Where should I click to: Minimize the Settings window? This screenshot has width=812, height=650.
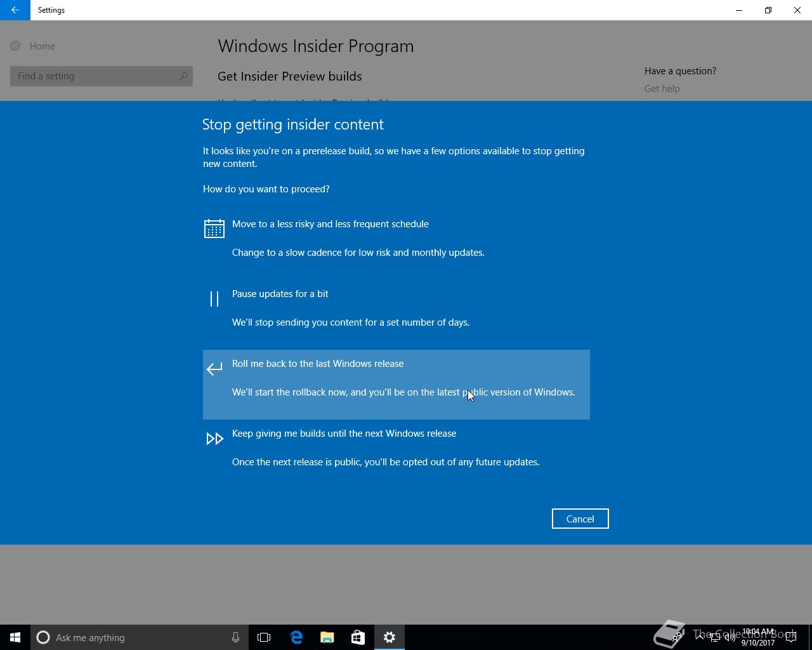click(739, 10)
